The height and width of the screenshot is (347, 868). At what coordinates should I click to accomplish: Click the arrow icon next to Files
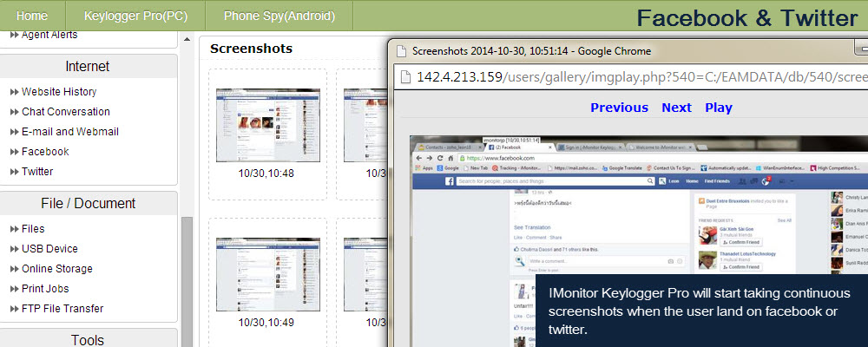pyautogui.click(x=15, y=229)
